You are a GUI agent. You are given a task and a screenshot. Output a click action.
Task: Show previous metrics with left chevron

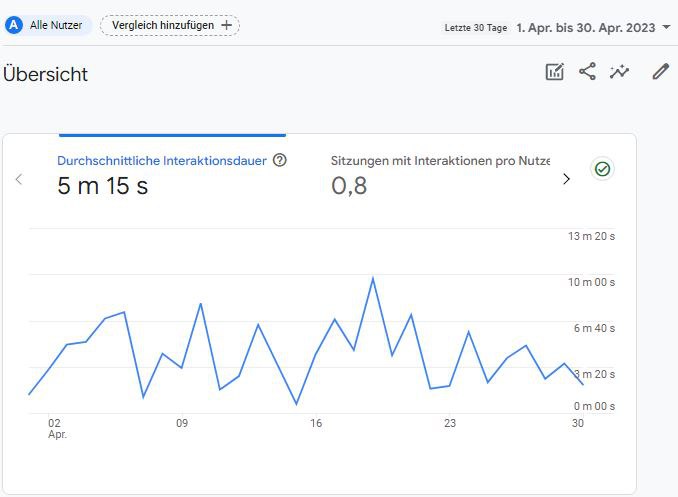(x=18, y=179)
